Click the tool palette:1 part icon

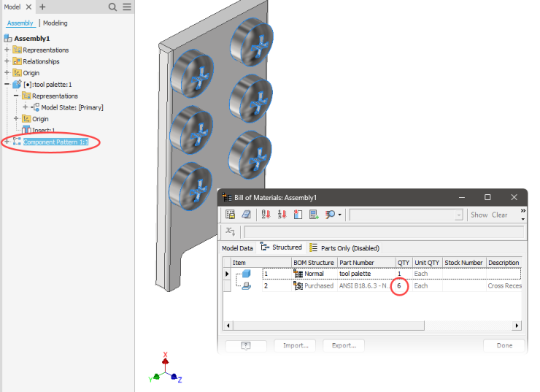point(17,84)
